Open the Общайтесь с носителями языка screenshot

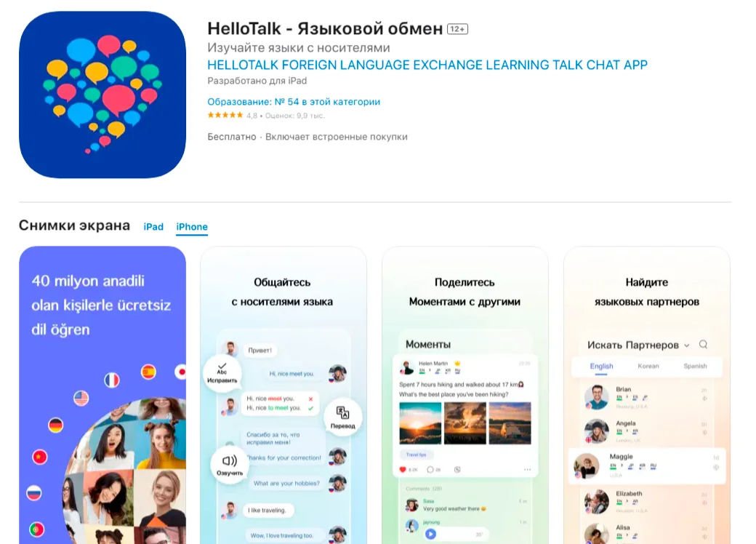pos(283,395)
